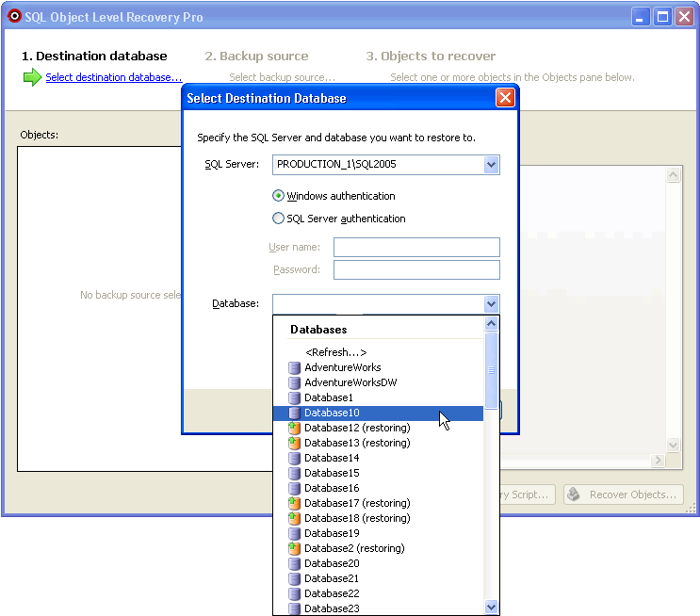Choose Database16 entry text
700x616 pixels.
(332, 488)
